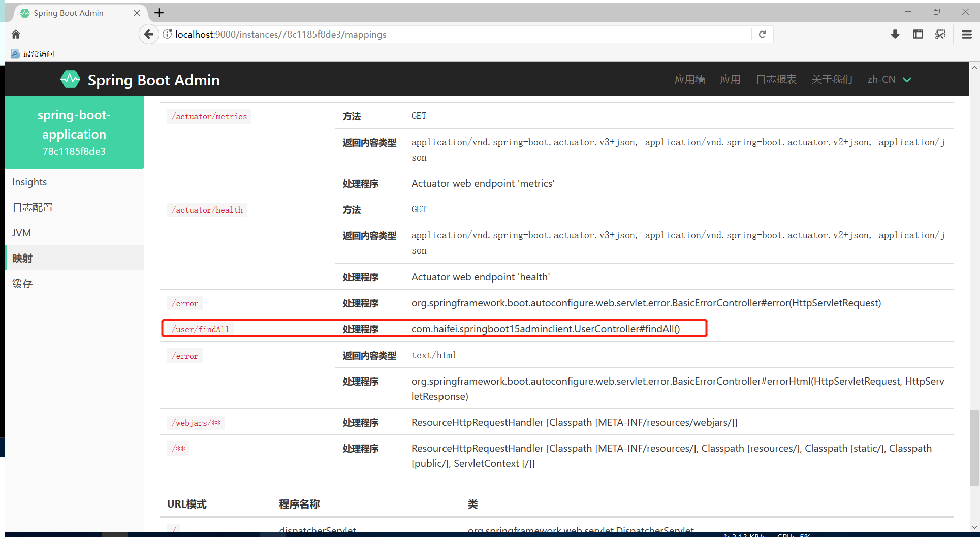This screenshot has height=537, width=980.
Task: Open the 应用 navigation item
Action: 730,79
